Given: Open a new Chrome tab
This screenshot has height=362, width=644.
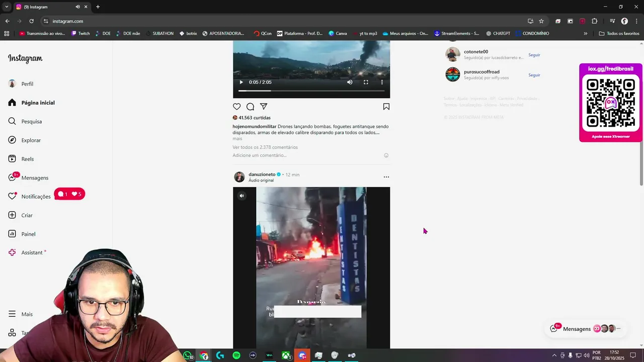Looking at the screenshot, I should tap(98, 7).
